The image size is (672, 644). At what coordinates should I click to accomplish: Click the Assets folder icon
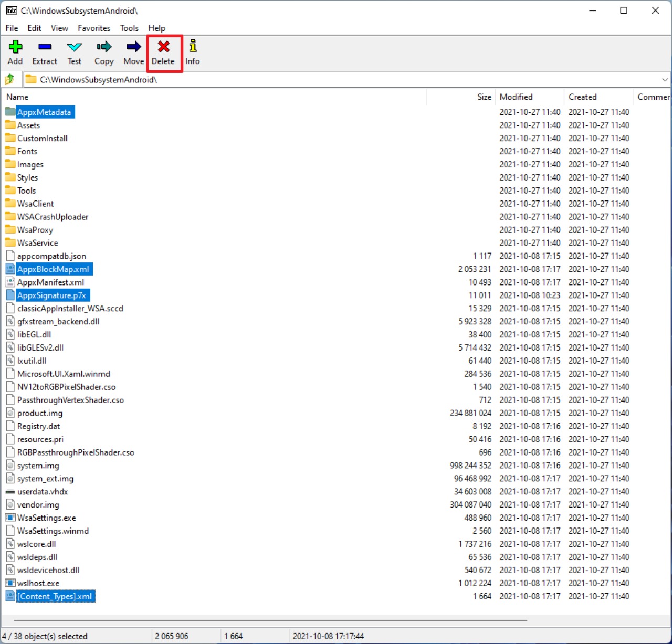tap(10, 125)
